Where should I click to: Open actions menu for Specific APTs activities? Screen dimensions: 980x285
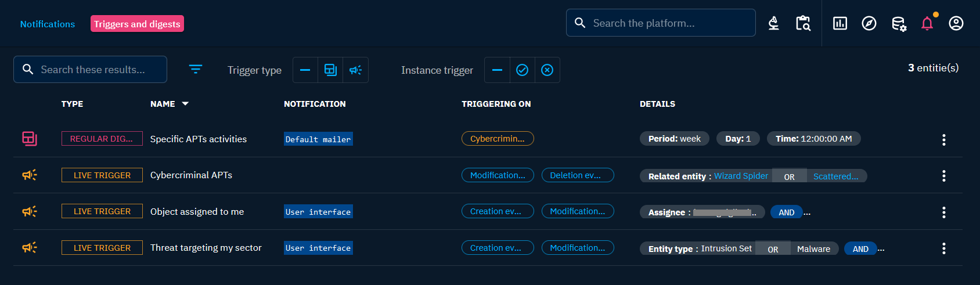[x=943, y=139]
